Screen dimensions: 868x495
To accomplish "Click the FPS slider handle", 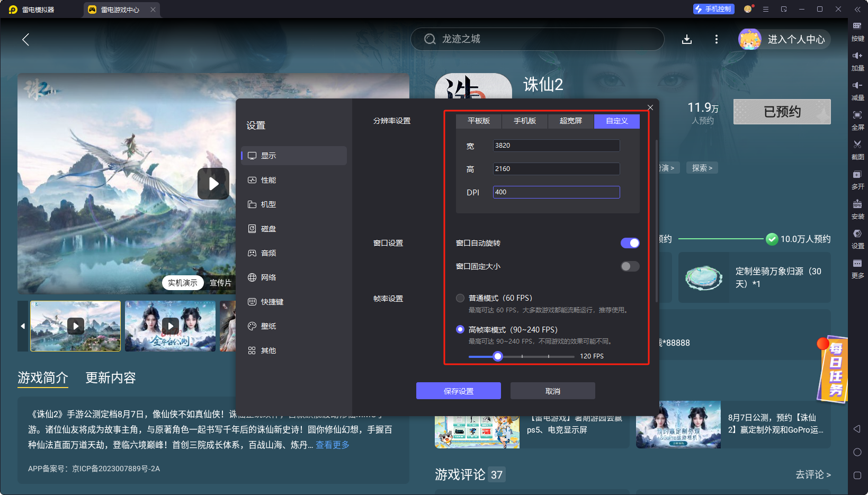I will pos(497,356).
